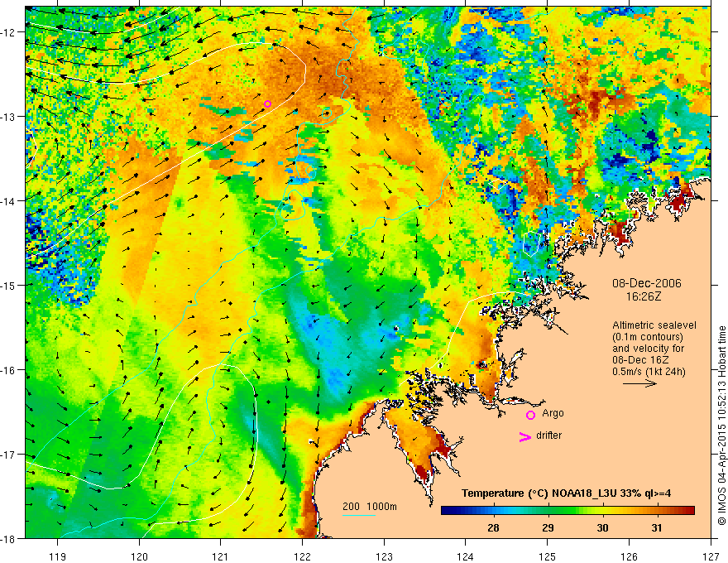Click longitude axis label 122

coord(302,556)
